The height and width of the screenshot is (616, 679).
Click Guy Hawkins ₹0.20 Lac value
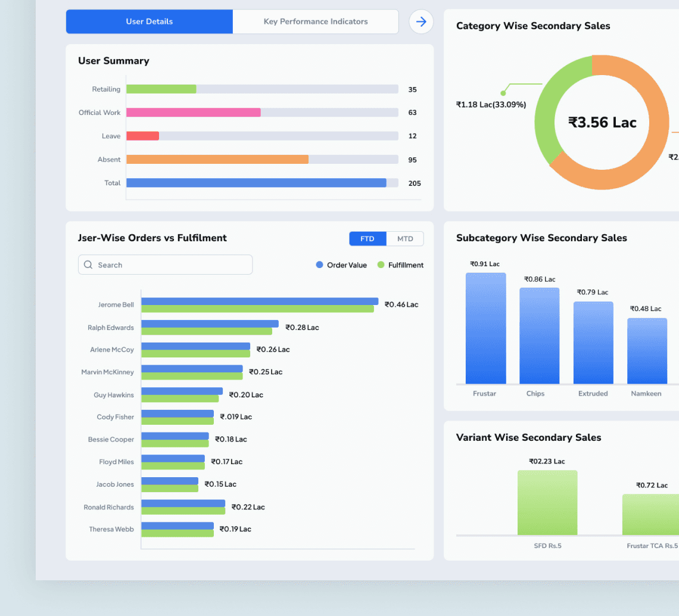click(x=246, y=394)
